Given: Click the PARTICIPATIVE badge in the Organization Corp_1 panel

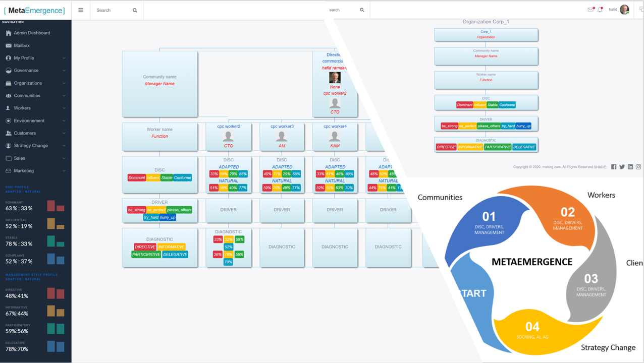Looking at the screenshot, I should click(x=498, y=147).
